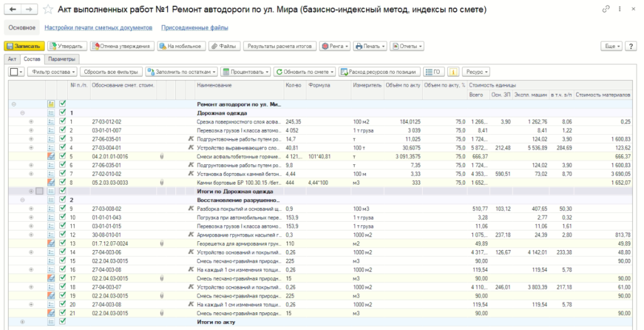Viewport: 644px width, 330px height.
Task: Click the paperclip icon in row 5
Action: pos(163,156)
